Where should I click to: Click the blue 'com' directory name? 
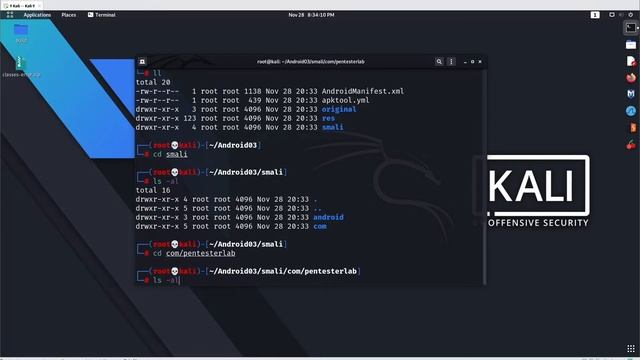(320, 226)
